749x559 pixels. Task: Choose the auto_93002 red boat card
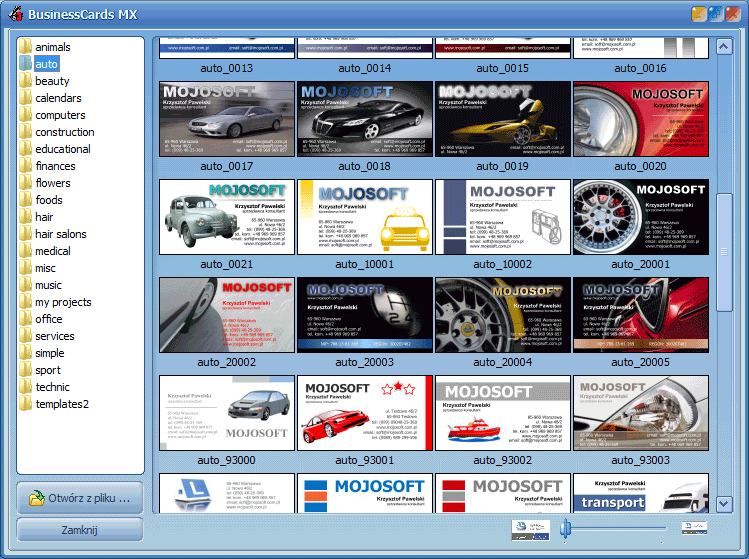[503, 413]
